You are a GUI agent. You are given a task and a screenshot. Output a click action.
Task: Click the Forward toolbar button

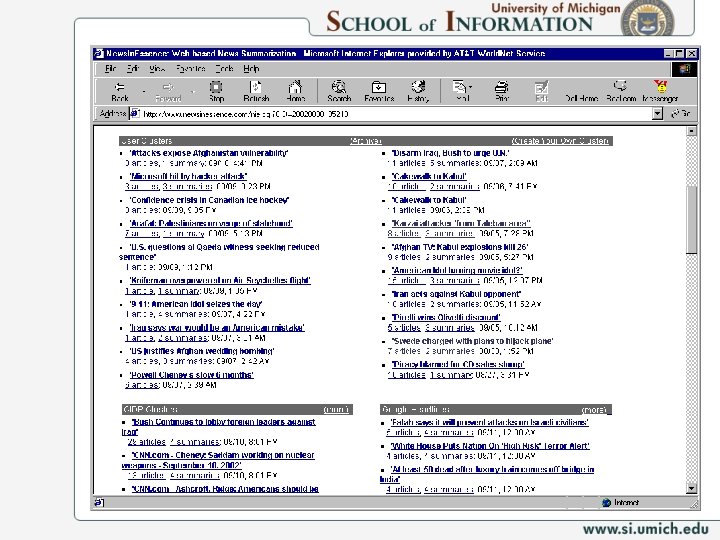pyautogui.click(x=168, y=91)
